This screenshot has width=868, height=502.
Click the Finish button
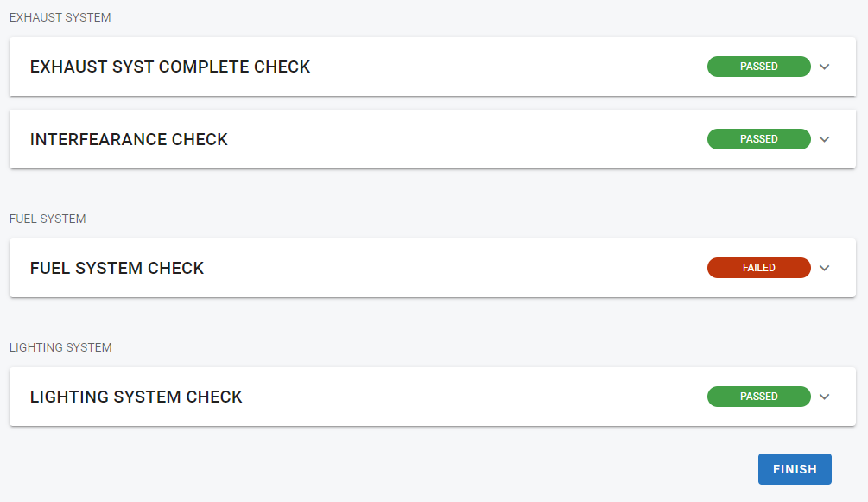(x=795, y=469)
